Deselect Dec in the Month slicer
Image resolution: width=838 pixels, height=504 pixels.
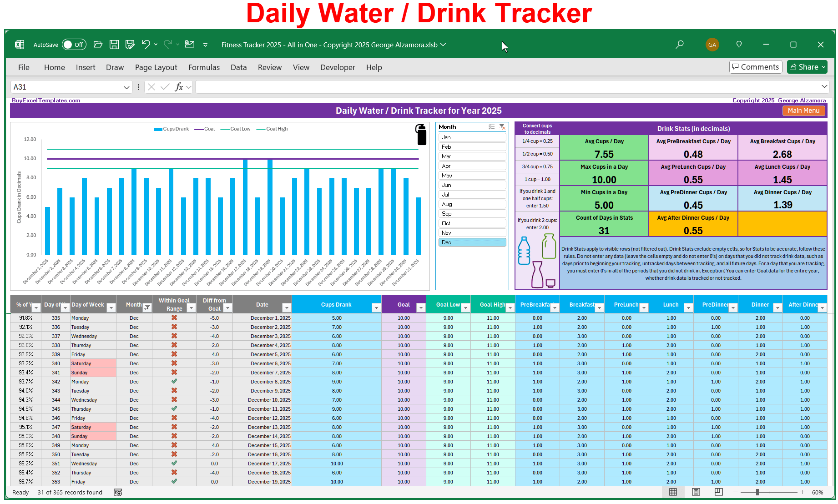[472, 242]
